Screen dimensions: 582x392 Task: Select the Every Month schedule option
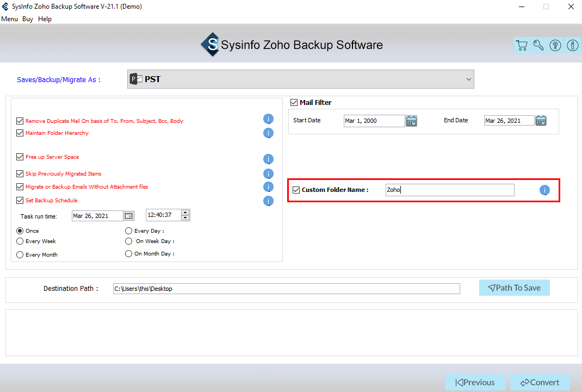pos(20,255)
